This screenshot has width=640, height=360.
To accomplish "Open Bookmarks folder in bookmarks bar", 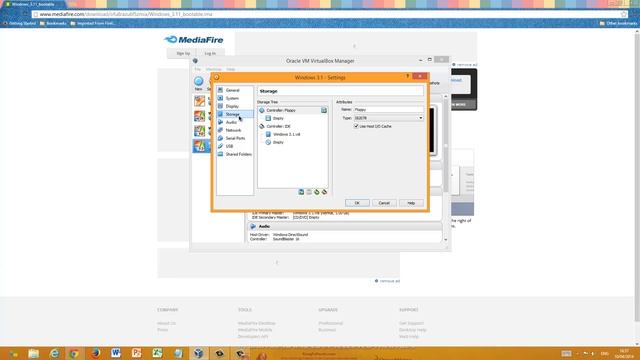I will [x=53, y=24].
